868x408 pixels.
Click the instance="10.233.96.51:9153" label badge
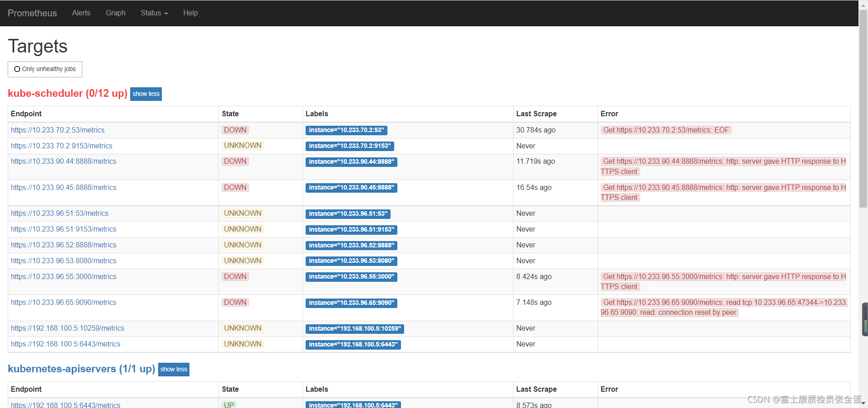[351, 230]
